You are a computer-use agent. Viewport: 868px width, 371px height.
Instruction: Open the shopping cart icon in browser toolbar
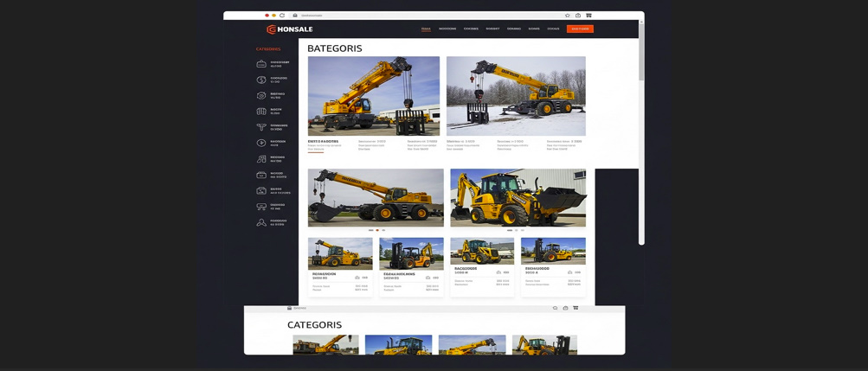[588, 16]
